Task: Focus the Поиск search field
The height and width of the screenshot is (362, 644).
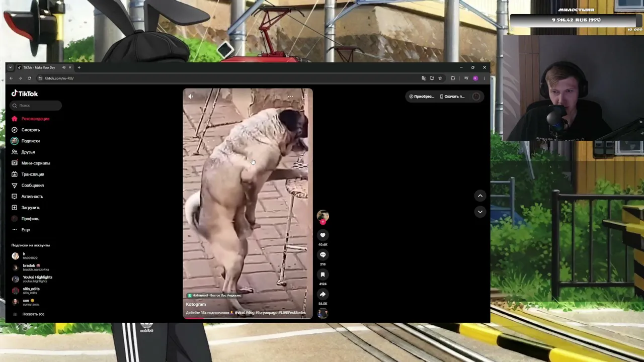Action: point(36,106)
